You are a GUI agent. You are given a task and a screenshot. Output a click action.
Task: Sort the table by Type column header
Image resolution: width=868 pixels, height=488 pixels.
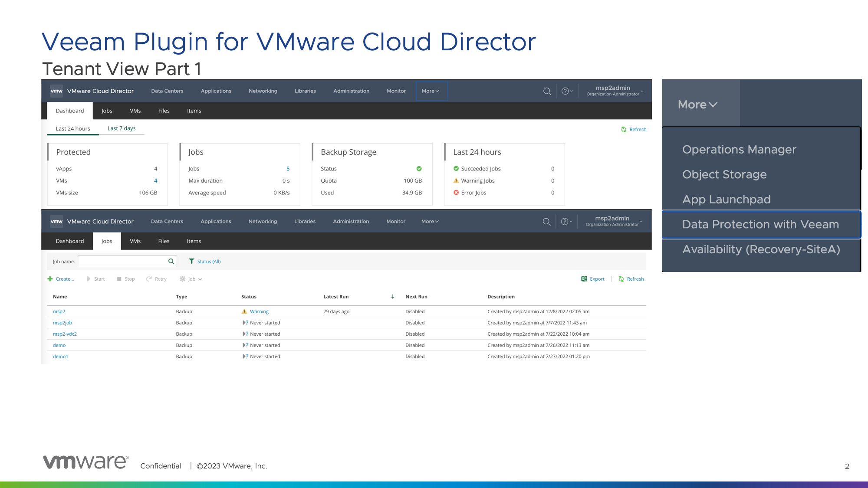click(x=181, y=297)
